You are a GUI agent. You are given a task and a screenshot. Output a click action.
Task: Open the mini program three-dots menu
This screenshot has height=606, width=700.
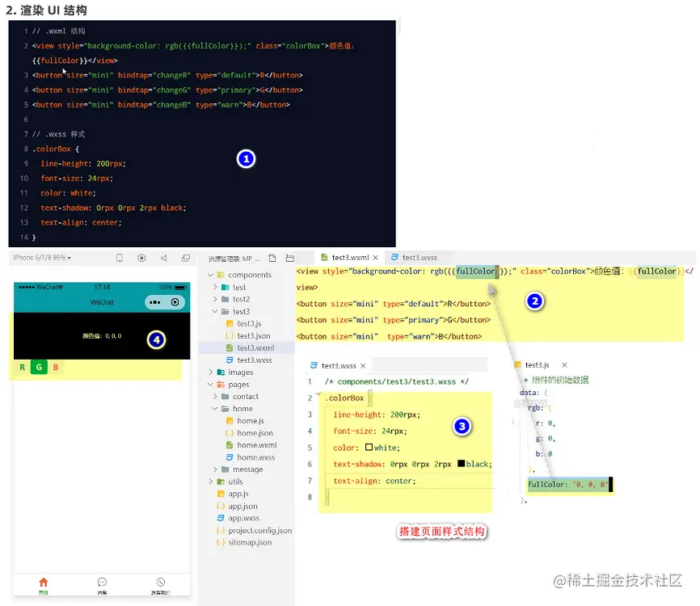click(155, 302)
